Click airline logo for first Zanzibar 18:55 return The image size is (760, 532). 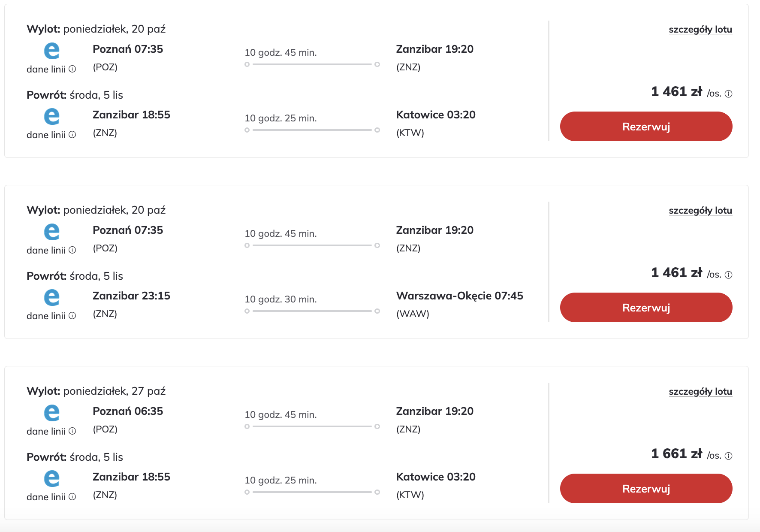(51, 117)
